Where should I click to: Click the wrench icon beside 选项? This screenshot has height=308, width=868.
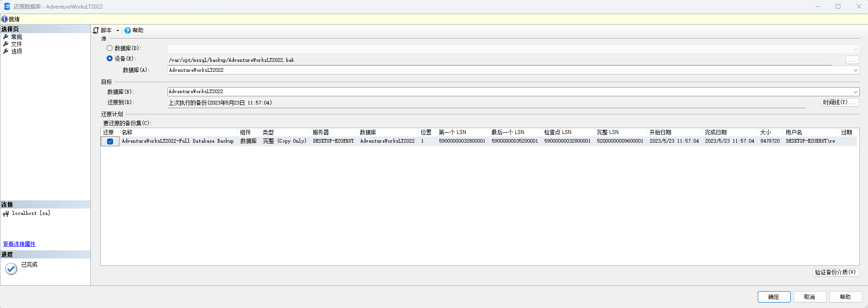coord(5,51)
